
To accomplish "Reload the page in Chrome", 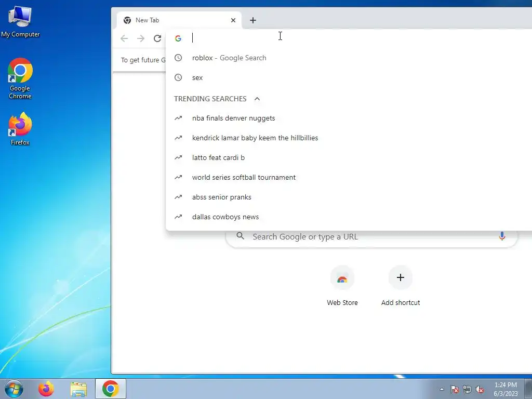I will point(157,38).
